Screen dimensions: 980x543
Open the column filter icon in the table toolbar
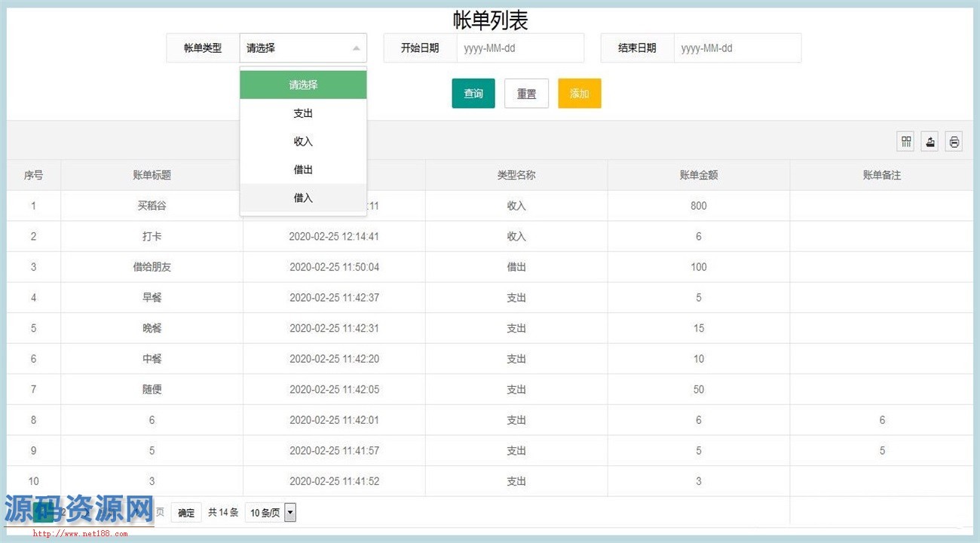pos(906,141)
